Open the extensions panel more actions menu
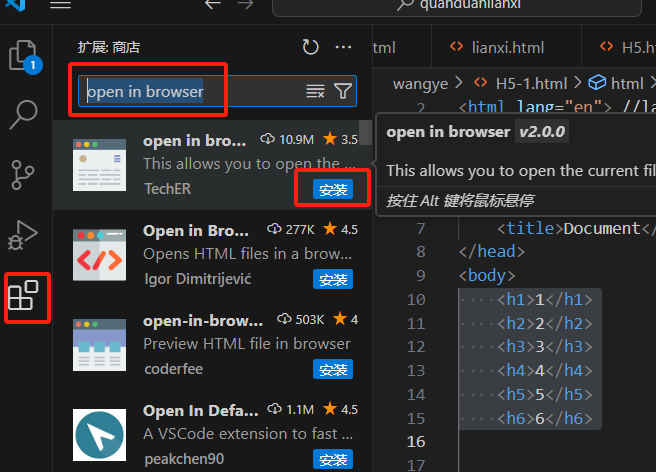 click(343, 47)
